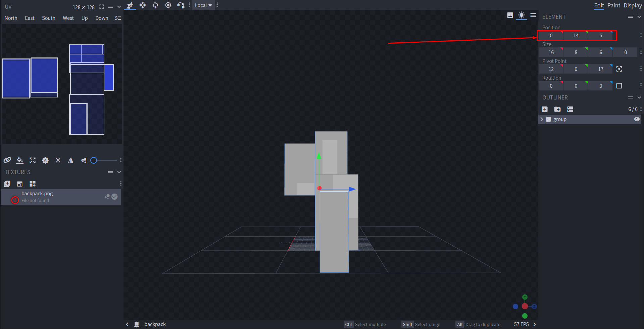Click the Add Cube icon in Outliner

point(545,109)
